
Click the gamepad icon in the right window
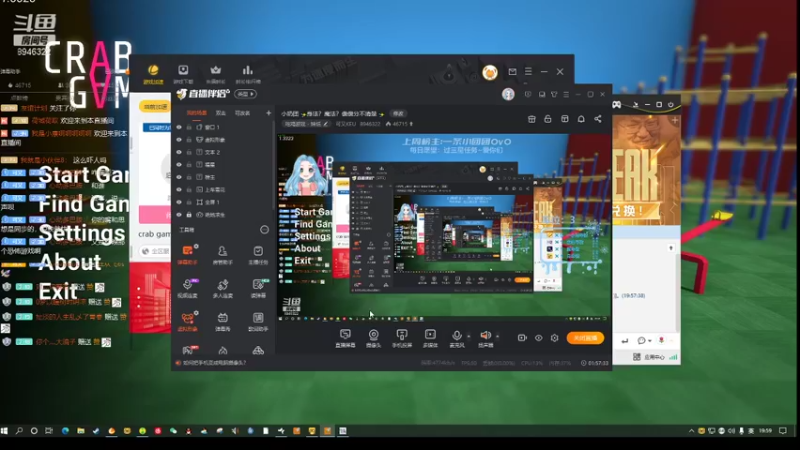coord(617,105)
